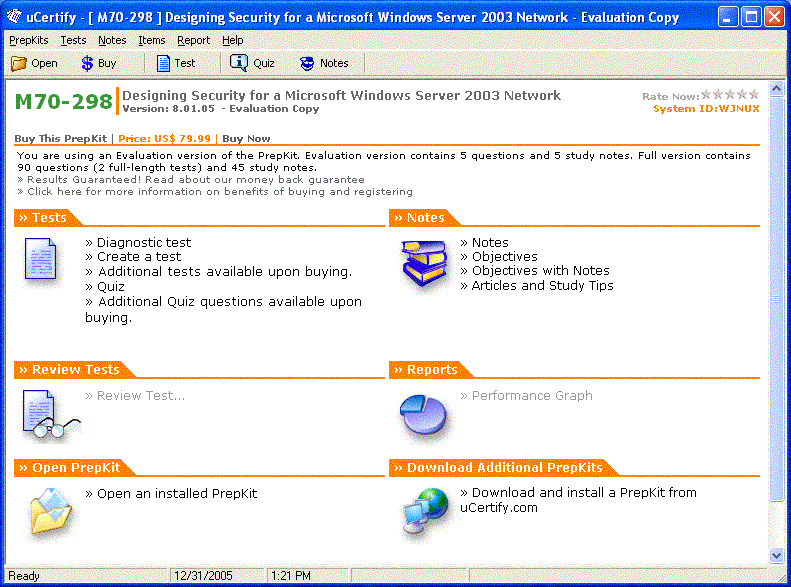The image size is (791, 587).
Task: Click the Buy Now link
Action: [x=246, y=138]
